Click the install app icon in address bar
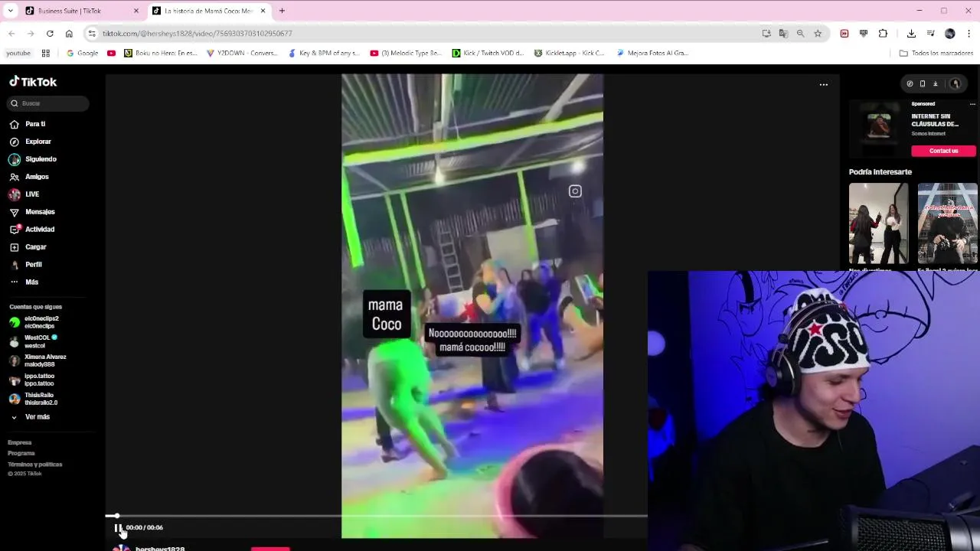The image size is (980, 551). [x=766, y=34]
